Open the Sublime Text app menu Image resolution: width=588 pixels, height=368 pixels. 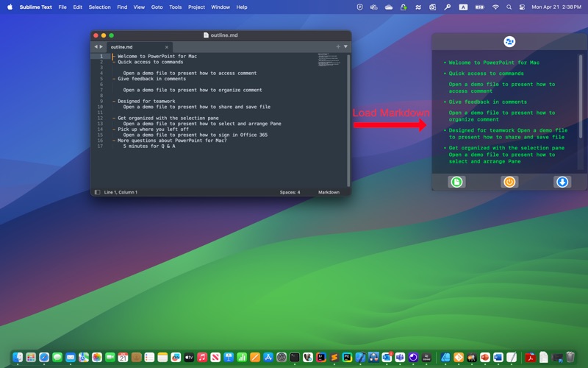click(x=35, y=7)
